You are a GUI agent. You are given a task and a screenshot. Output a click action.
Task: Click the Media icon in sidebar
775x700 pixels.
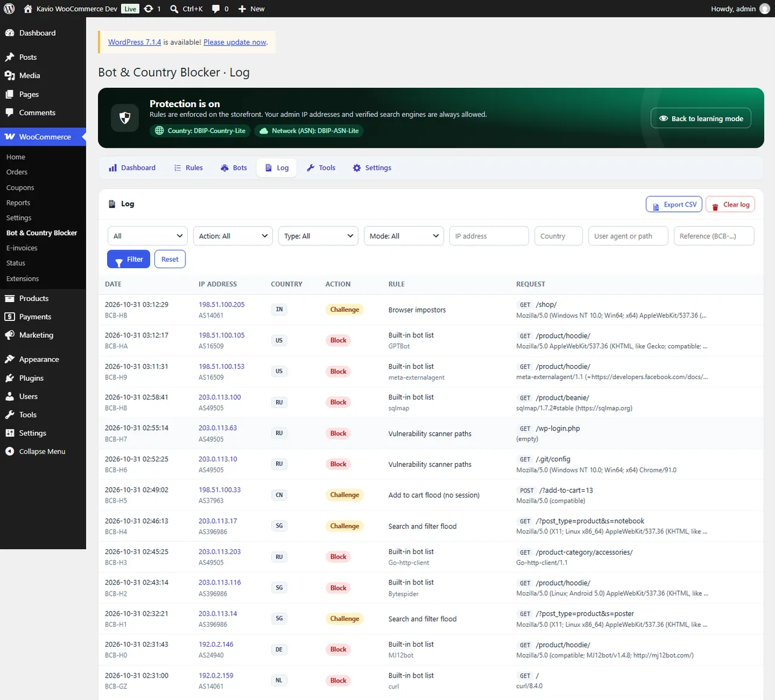pyautogui.click(x=10, y=76)
